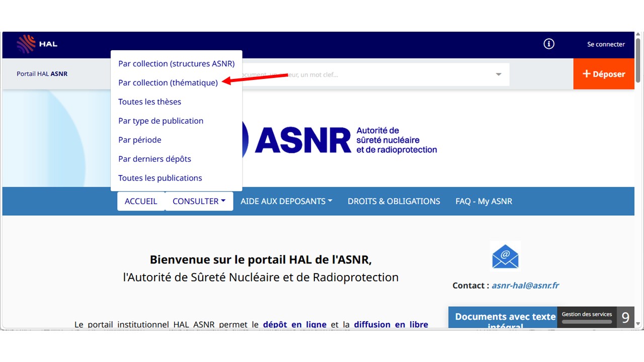Click the Contact label text

[470, 286]
